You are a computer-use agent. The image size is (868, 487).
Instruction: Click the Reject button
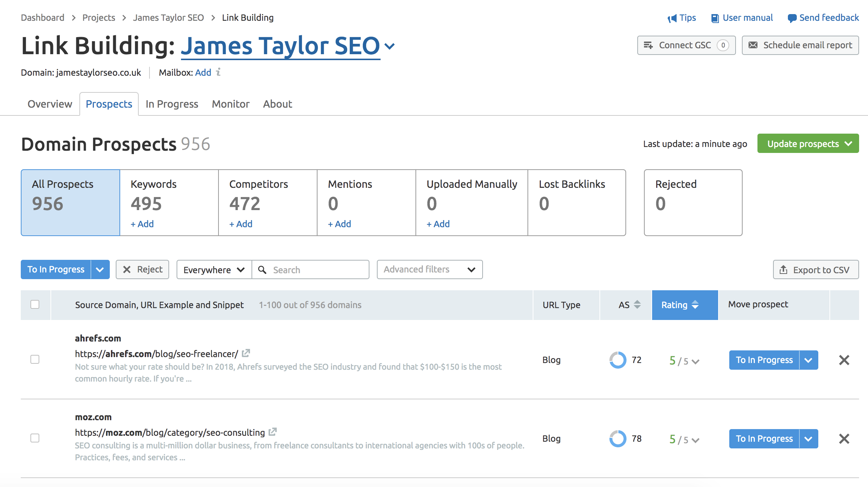(x=142, y=269)
